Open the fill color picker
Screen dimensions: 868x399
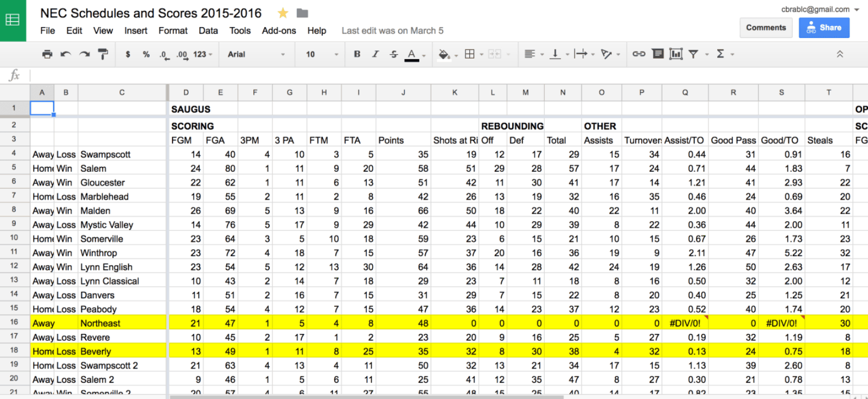[x=444, y=54]
